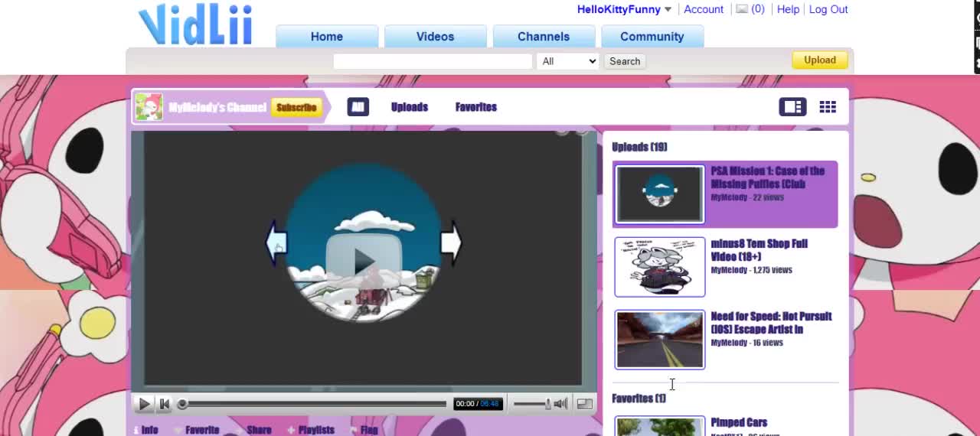Viewport: 980px width, 436px height.
Task: Select the All channel filter tab
Action: [x=358, y=107]
